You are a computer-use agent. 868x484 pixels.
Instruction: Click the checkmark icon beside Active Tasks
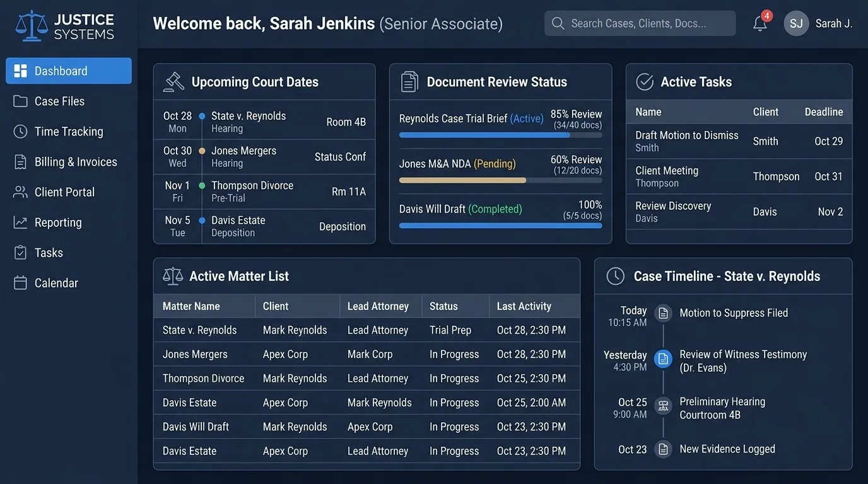645,82
